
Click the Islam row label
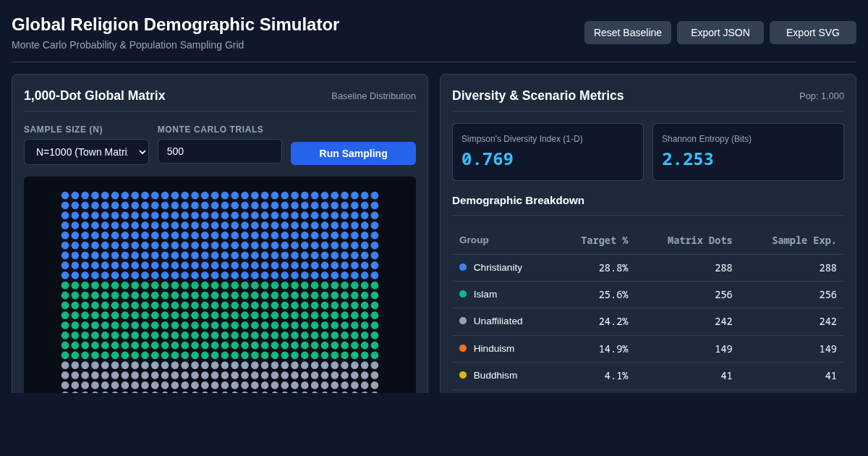pyautogui.click(x=485, y=294)
